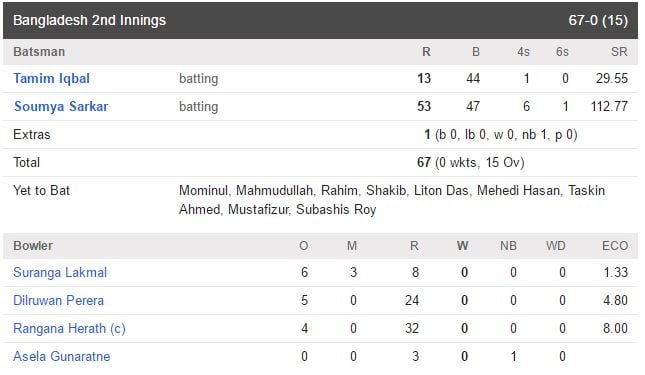Open Tamim Iqbal player link
The image size is (645, 375).
click(51, 78)
